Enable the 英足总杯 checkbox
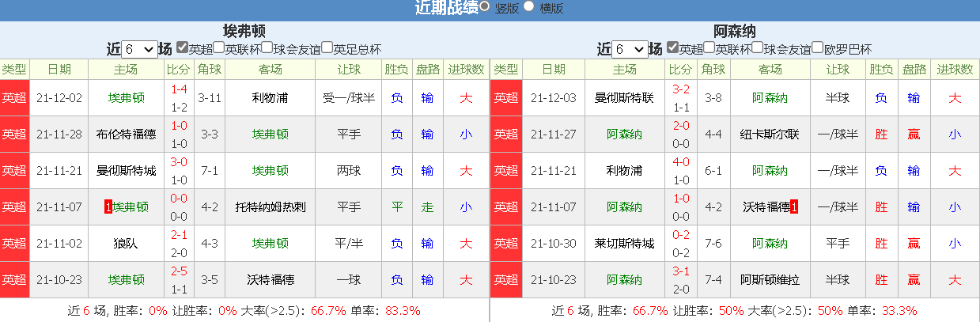This screenshot has width=980, height=322. (x=327, y=47)
